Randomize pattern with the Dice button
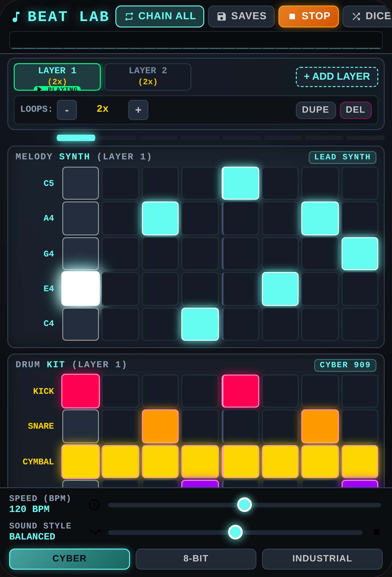 [x=368, y=16]
